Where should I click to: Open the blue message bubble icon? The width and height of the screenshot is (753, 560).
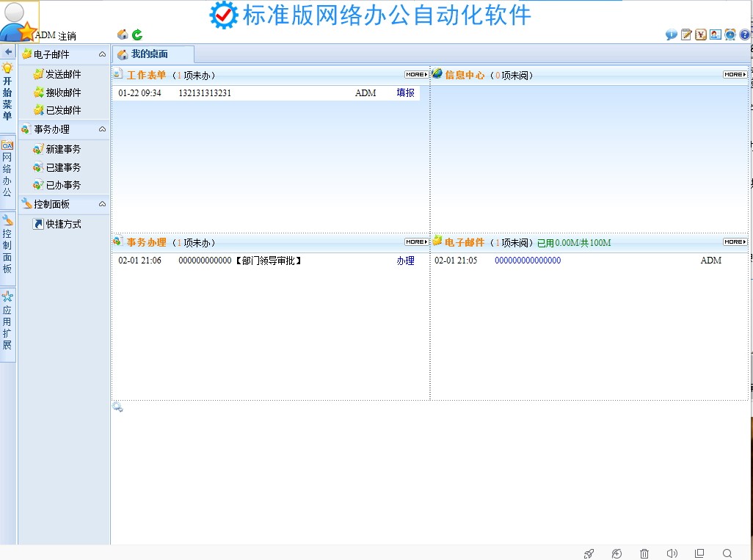point(672,34)
